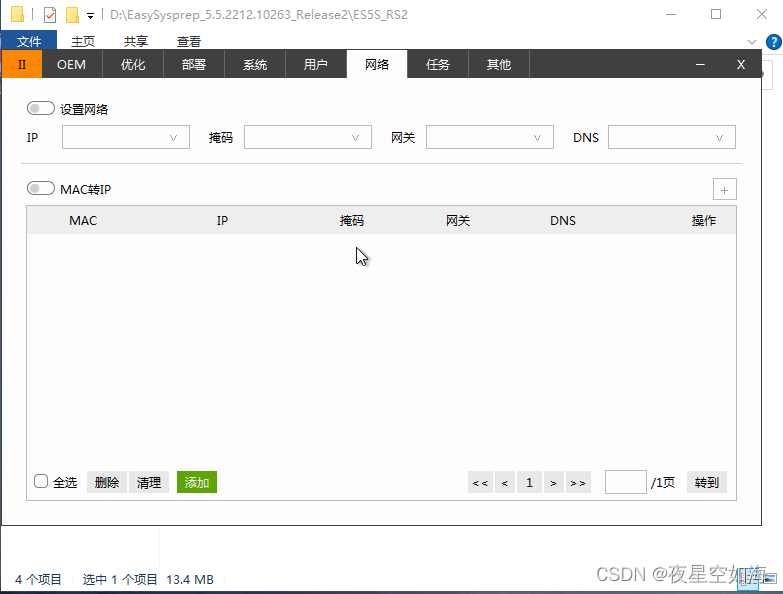The width and height of the screenshot is (783, 594).
Task: Click the IP column header in table
Action: (x=222, y=221)
